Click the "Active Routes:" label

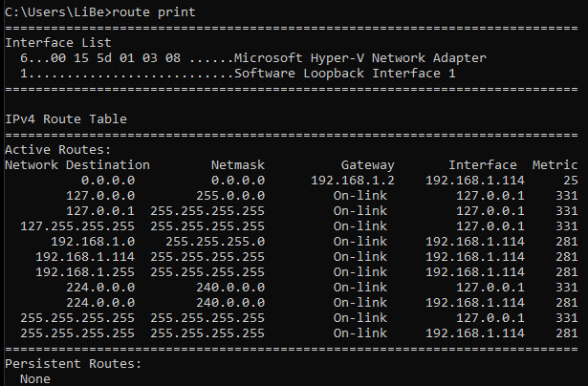click(x=58, y=150)
